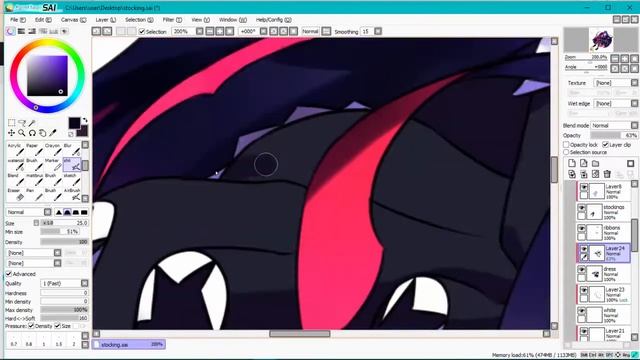Choose the Blend brush preset
This screenshot has height=360, width=640.
tap(15, 179)
